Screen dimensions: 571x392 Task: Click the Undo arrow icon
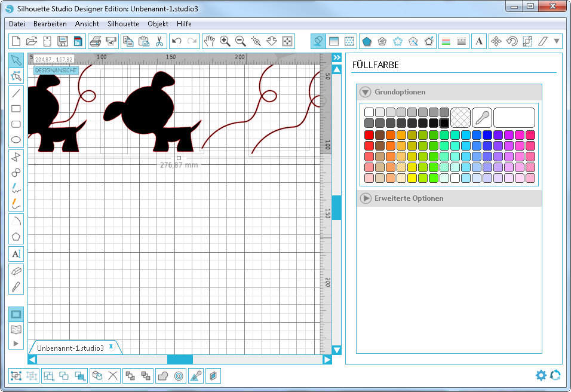(176, 41)
